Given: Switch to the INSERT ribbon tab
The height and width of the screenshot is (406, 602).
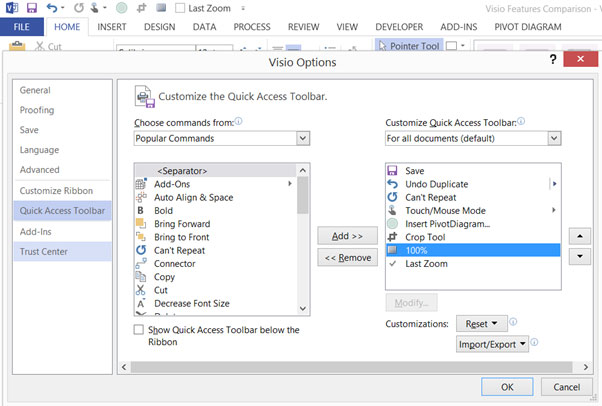Looking at the screenshot, I should click(x=112, y=27).
